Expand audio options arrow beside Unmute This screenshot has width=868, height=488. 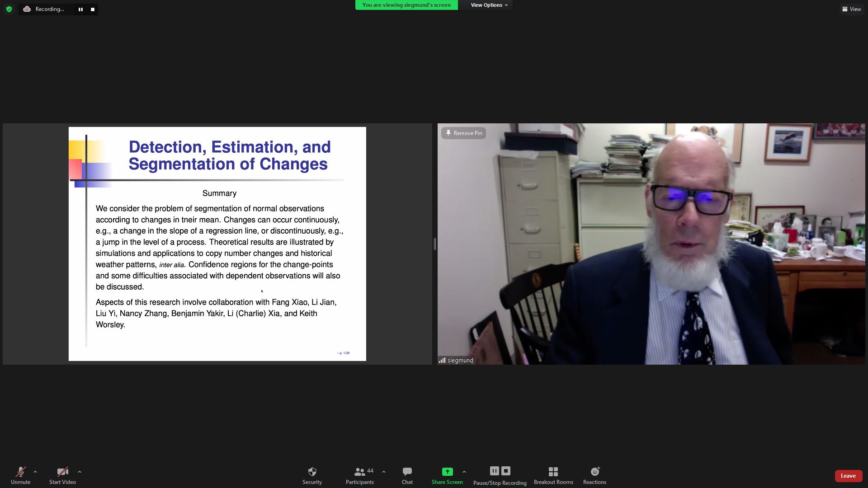click(x=35, y=472)
